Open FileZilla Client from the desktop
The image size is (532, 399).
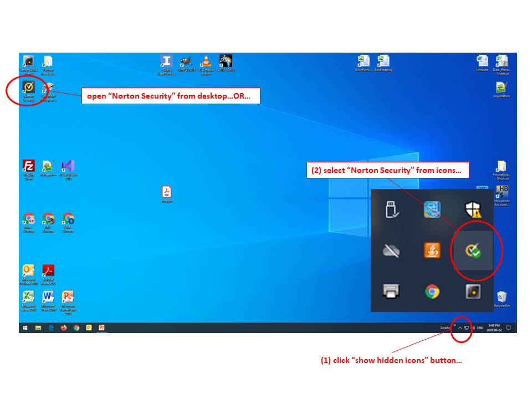pyautogui.click(x=28, y=166)
